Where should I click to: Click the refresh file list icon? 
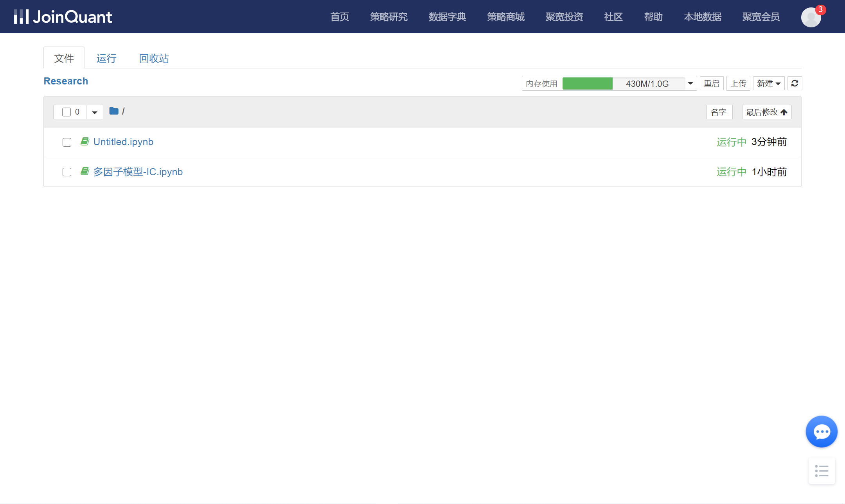[x=795, y=83]
